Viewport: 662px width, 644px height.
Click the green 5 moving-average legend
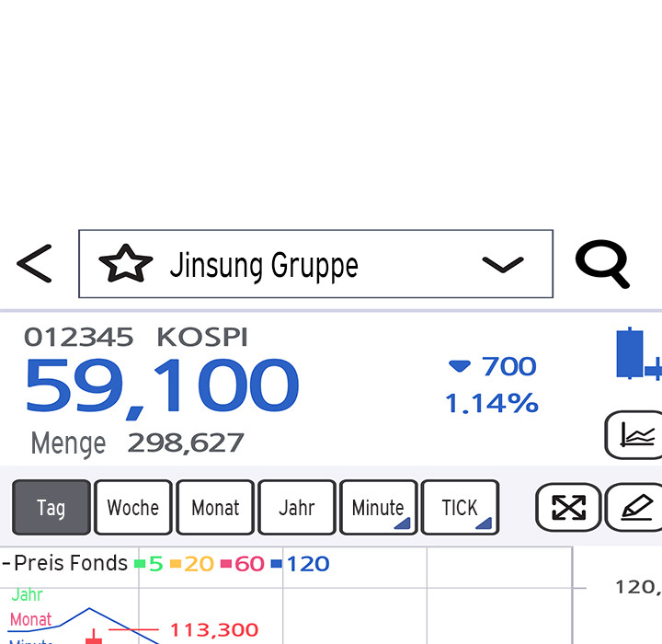[x=149, y=564]
